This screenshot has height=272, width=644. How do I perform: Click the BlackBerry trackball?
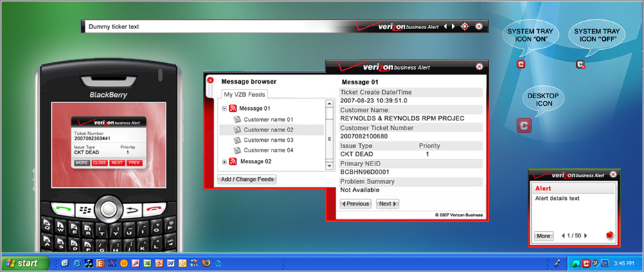coord(109,209)
